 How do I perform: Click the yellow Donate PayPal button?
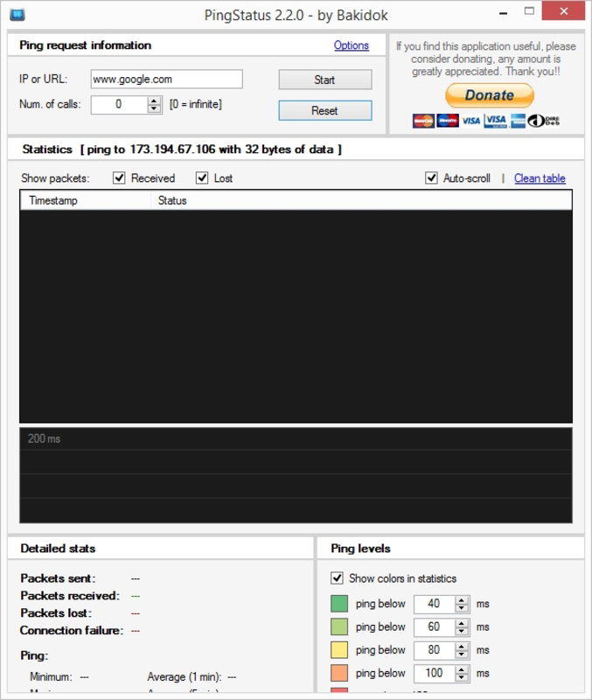[x=490, y=95]
